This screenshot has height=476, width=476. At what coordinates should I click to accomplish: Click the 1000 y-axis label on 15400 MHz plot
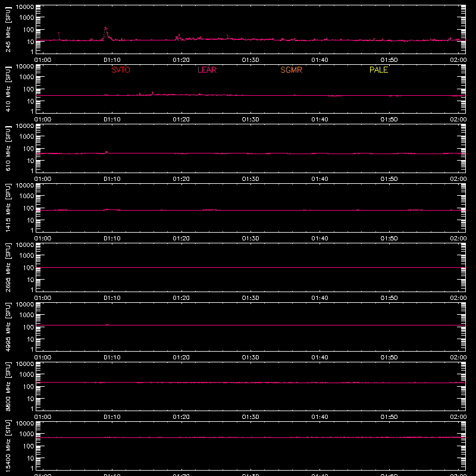pyautogui.click(x=27, y=434)
